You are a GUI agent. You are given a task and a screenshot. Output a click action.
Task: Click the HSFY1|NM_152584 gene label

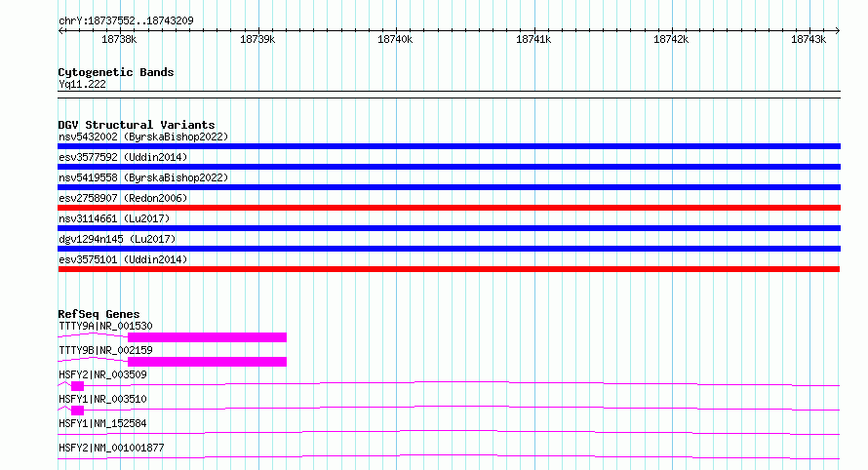[x=102, y=423]
